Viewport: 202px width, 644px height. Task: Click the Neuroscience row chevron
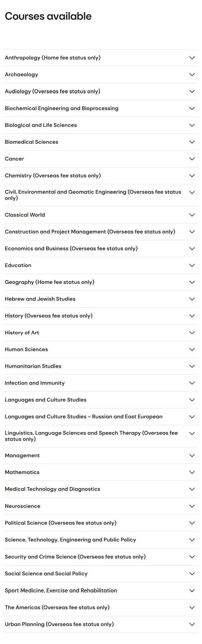(x=192, y=506)
